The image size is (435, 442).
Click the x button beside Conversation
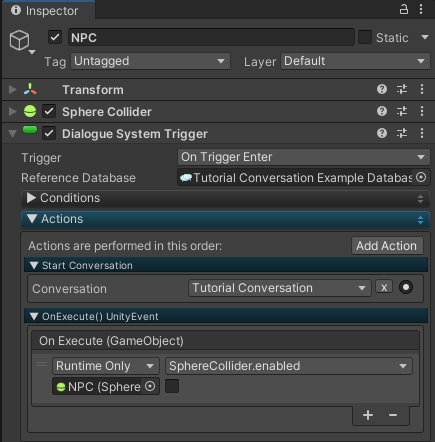coord(384,287)
